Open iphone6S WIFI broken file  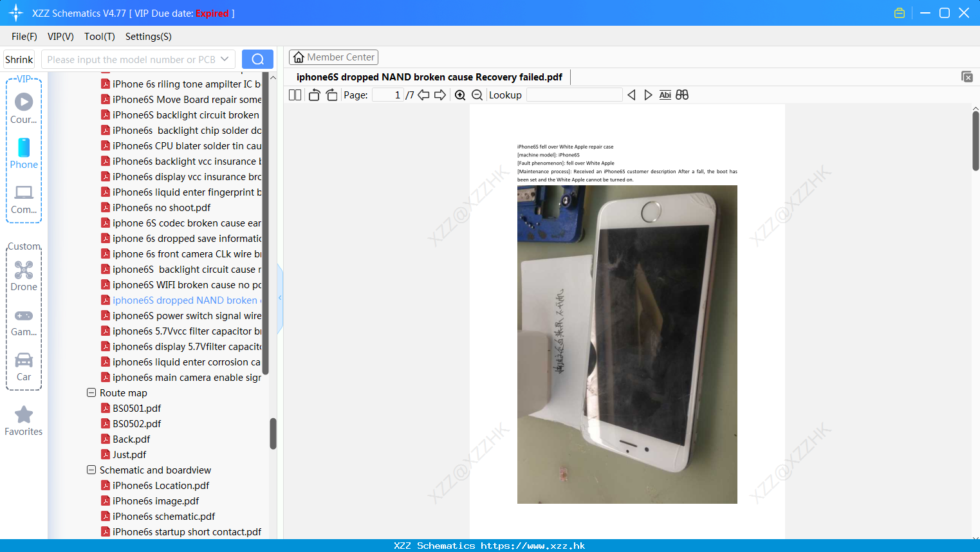pos(187,285)
